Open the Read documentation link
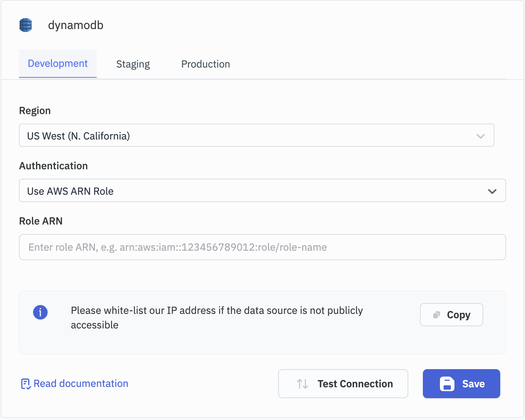525x420 pixels. click(x=81, y=384)
